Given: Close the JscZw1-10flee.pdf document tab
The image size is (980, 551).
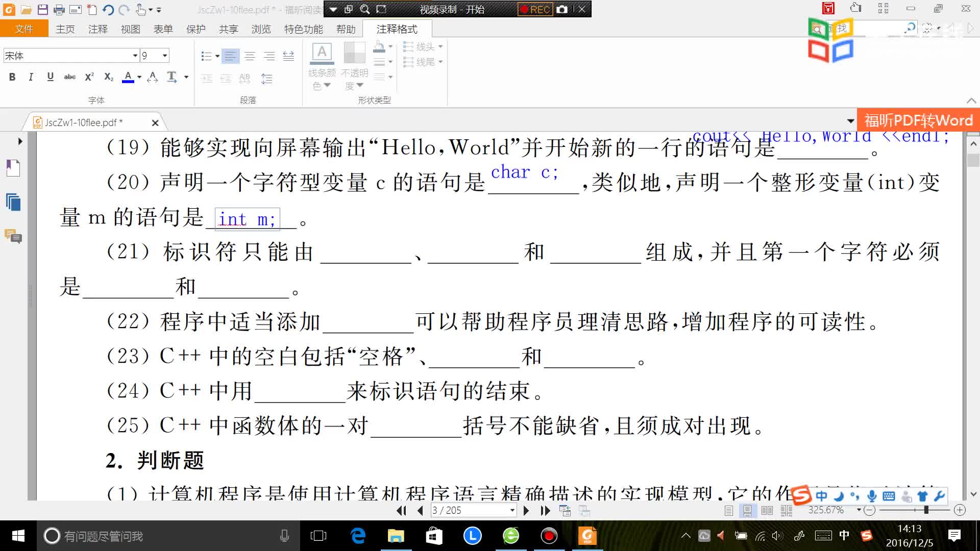Looking at the screenshot, I should tap(155, 123).
